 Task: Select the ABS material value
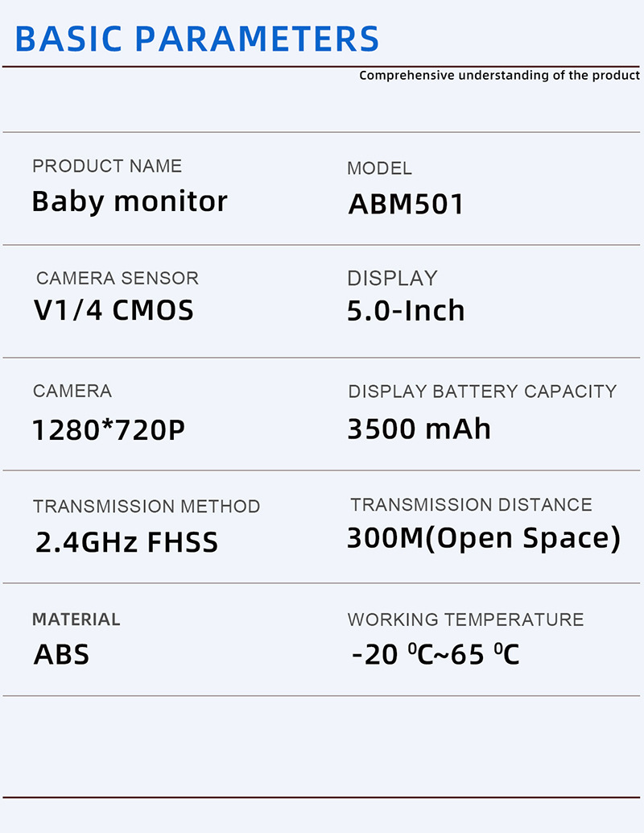click(x=61, y=654)
